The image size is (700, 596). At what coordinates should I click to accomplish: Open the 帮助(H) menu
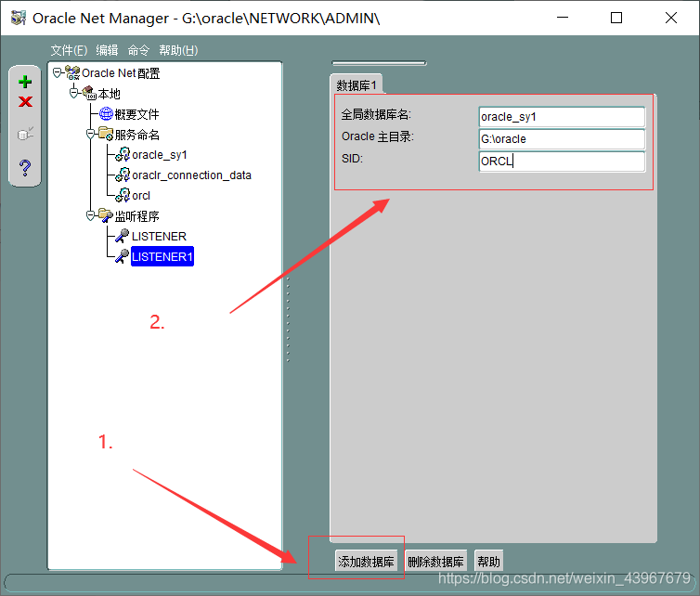(178, 50)
